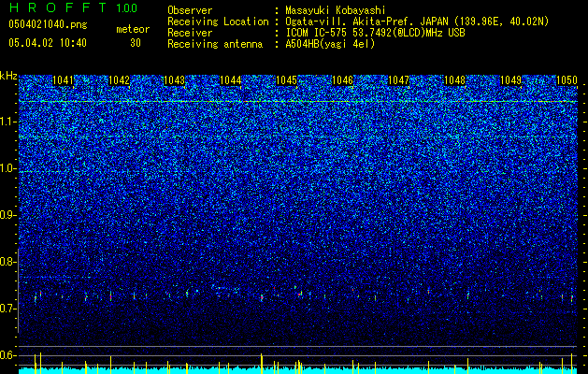588x374 pixels.
Task: Click time marker 1045
Action: click(286, 80)
